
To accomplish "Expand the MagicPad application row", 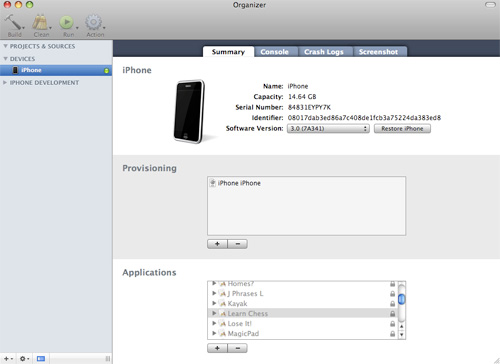I will point(214,333).
